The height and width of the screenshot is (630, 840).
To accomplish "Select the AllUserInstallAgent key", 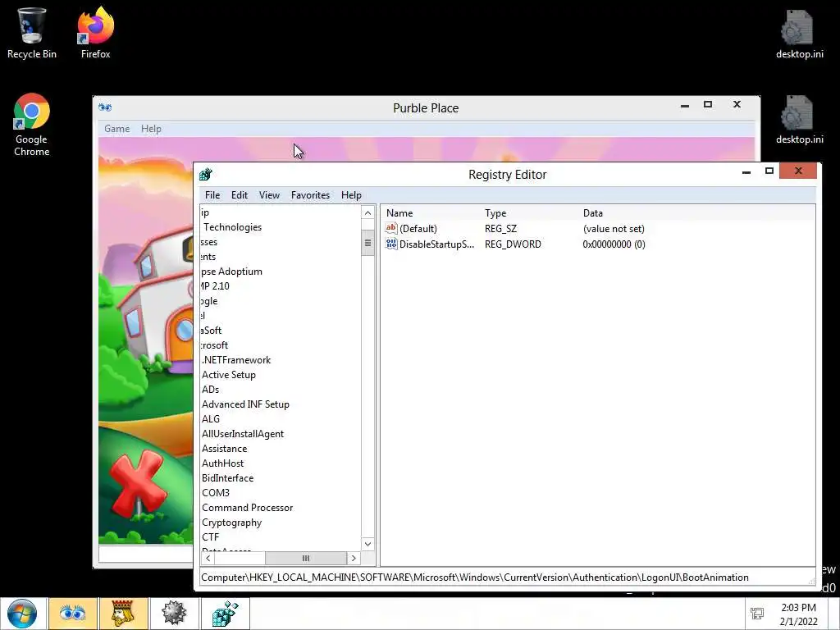I will 243,434.
